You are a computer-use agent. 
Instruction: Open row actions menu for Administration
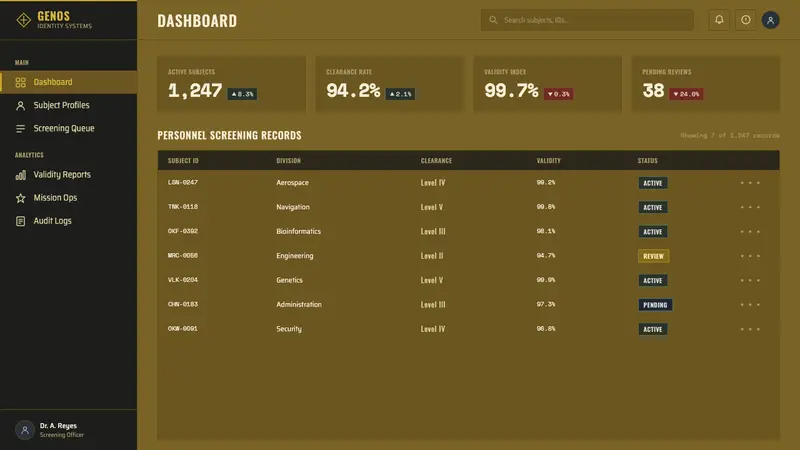[x=750, y=305]
